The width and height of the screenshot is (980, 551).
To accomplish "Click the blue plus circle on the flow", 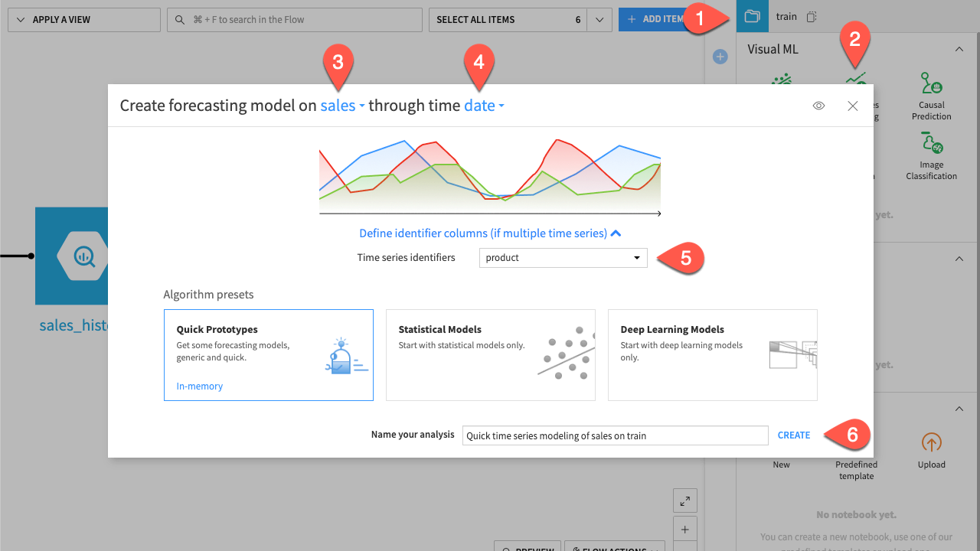I will (720, 56).
